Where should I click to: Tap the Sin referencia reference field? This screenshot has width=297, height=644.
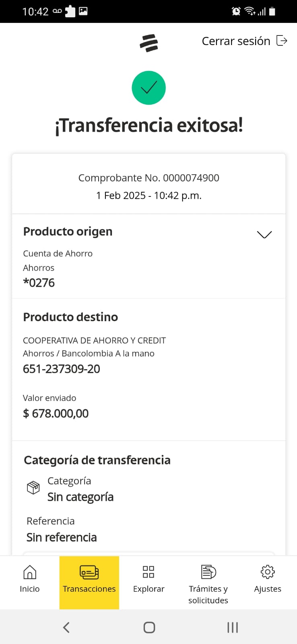(x=62, y=537)
